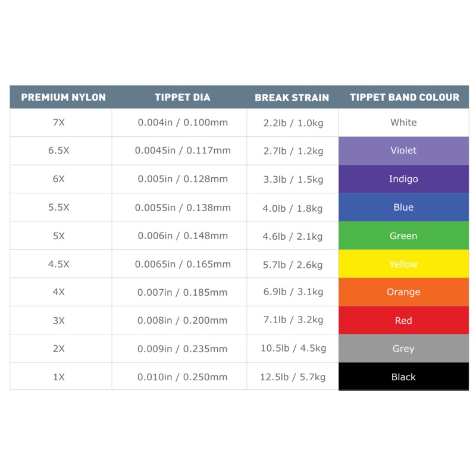Click the 0.008in / 0.200mm cell
476x476 pixels.
(183, 320)
